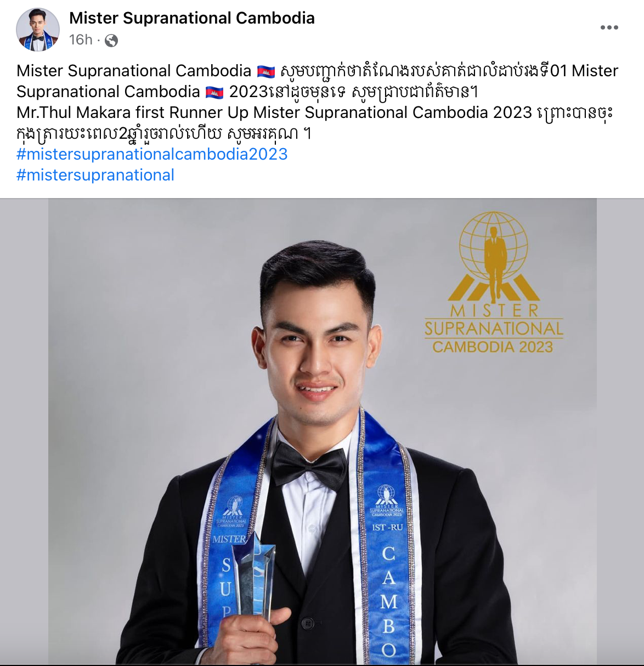Image resolution: width=644 pixels, height=666 pixels.
Task: Click the public globe privacy icon
Action: click(111, 41)
